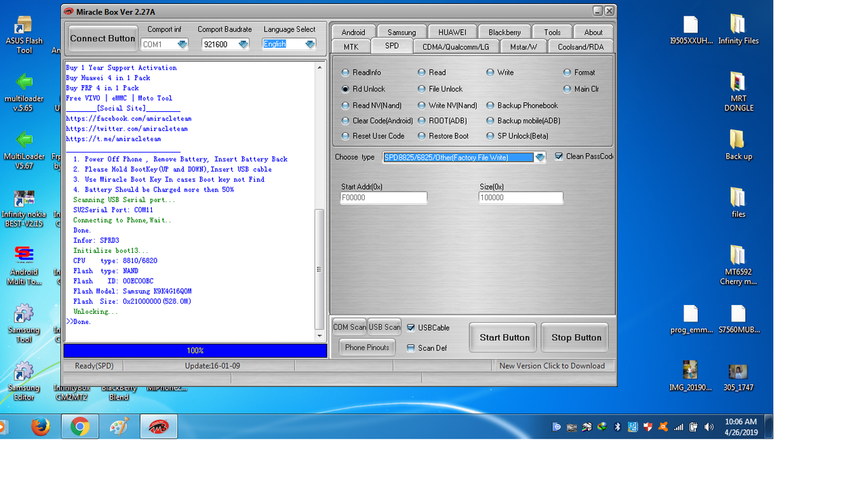Click the power plug battery tray icon
868x488 pixels.
[x=693, y=427]
